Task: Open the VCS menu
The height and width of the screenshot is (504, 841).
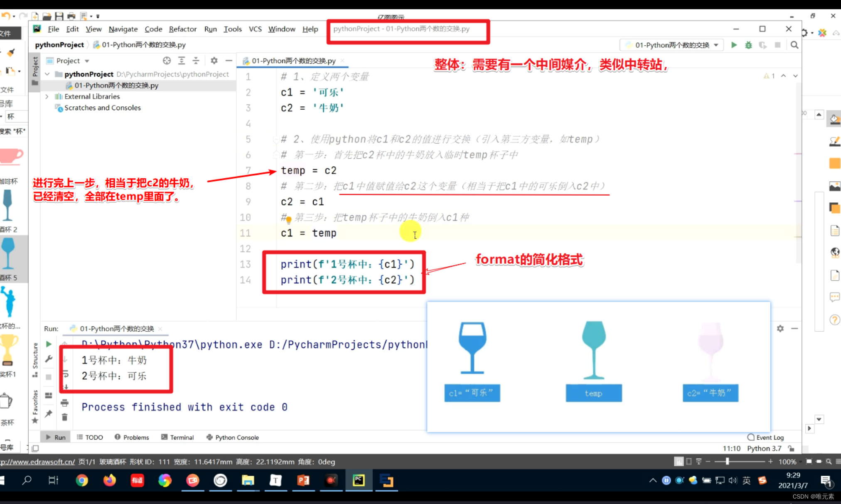Action: [x=255, y=29]
